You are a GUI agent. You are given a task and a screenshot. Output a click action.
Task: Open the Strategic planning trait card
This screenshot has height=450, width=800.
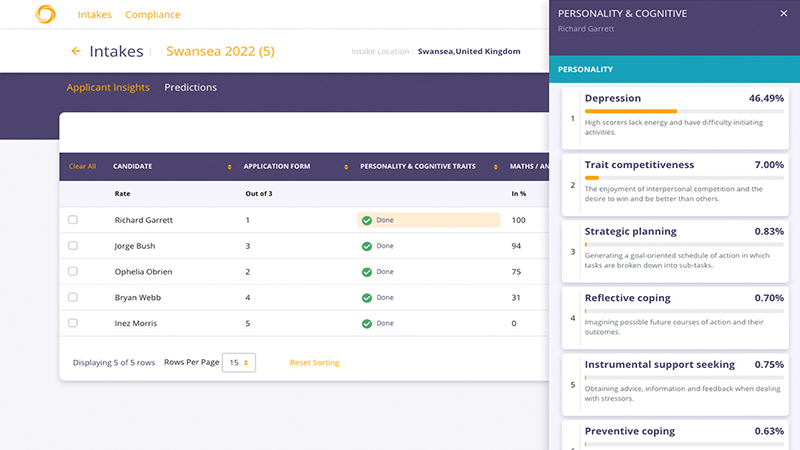(x=675, y=252)
